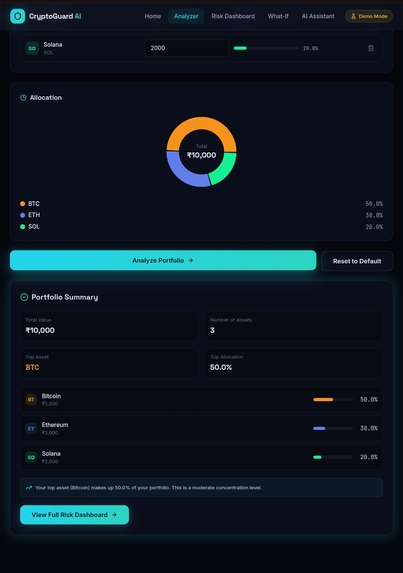Click the moderate concentration level message
The width and height of the screenshot is (403, 573).
point(201,487)
